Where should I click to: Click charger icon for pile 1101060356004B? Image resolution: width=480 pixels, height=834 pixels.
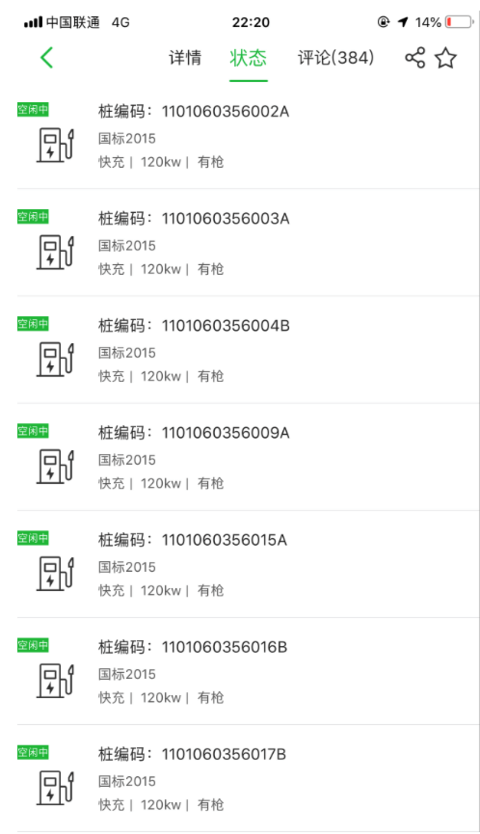[x=55, y=360]
